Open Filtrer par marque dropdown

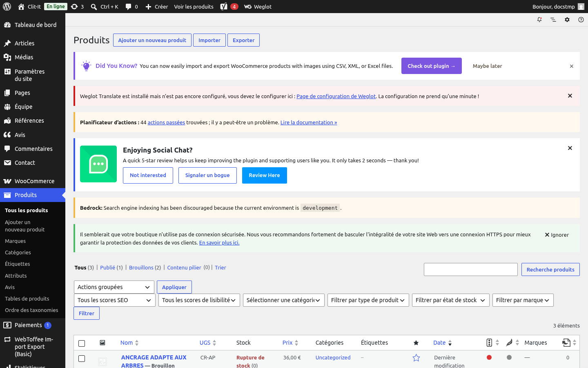click(523, 300)
